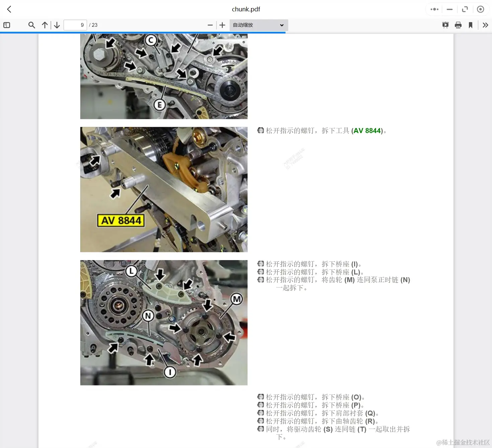492x448 pixels.
Task: Click the green AV 8844 link
Action: (367, 131)
